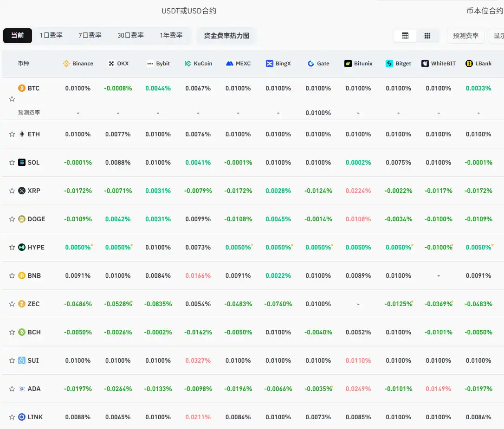Click Gate predicted rate 0.0100%
Image resolution: width=504 pixels, height=429 pixels.
pyautogui.click(x=318, y=113)
